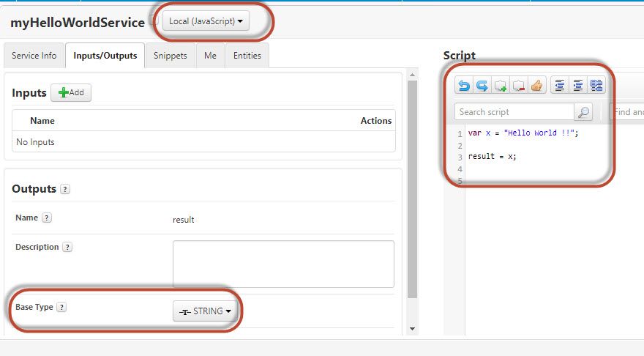The height and width of the screenshot is (356, 644).
Task: Click the panel scrollbar up arrow
Action: click(x=412, y=75)
